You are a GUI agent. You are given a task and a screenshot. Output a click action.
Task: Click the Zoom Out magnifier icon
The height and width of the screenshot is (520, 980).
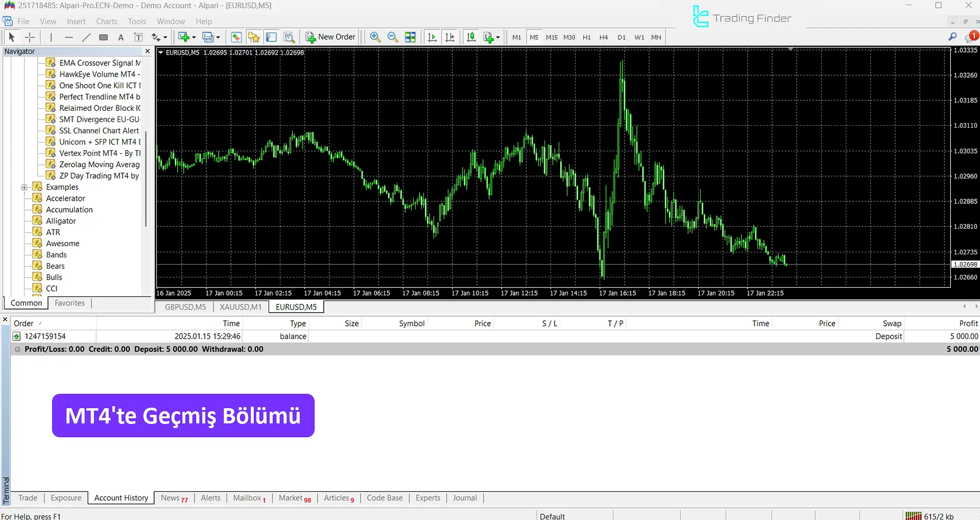393,37
